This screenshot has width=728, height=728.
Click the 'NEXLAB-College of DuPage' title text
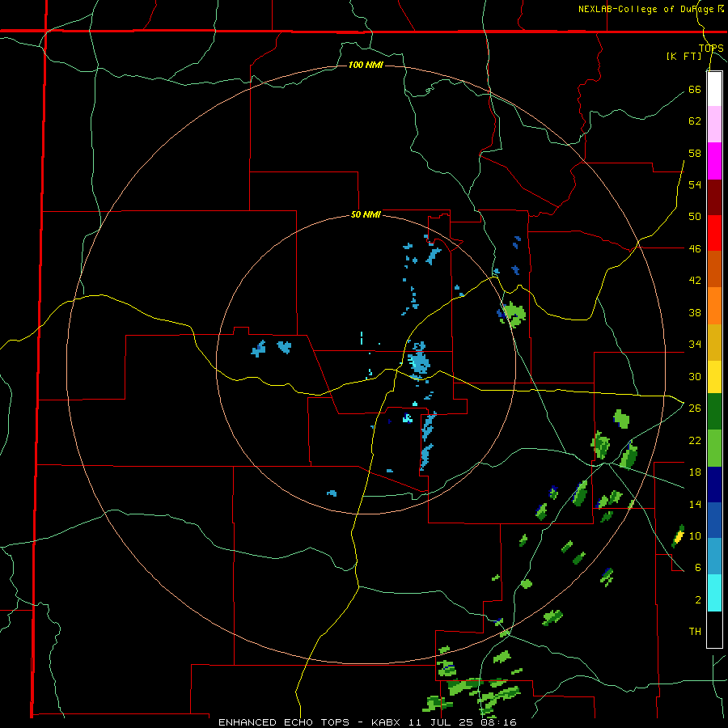coord(646,9)
